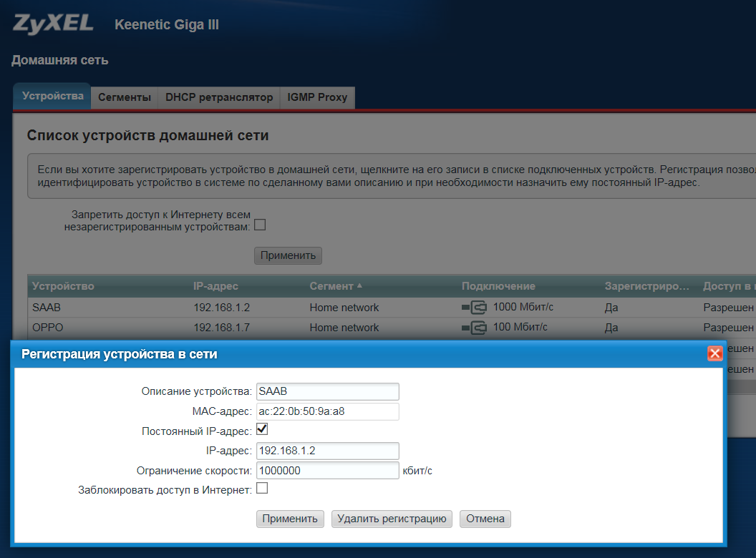
Task: Switch to DHCP ретранслятор tab
Action: point(219,97)
